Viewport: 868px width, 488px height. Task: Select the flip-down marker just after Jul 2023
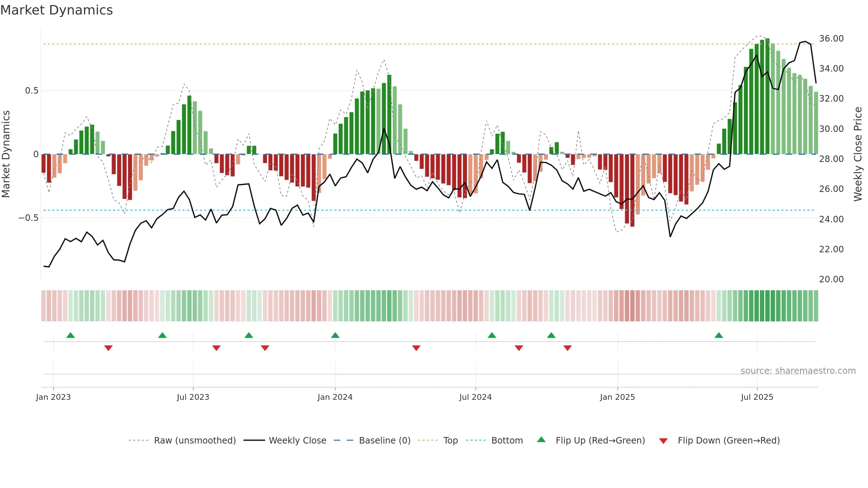coord(217,348)
